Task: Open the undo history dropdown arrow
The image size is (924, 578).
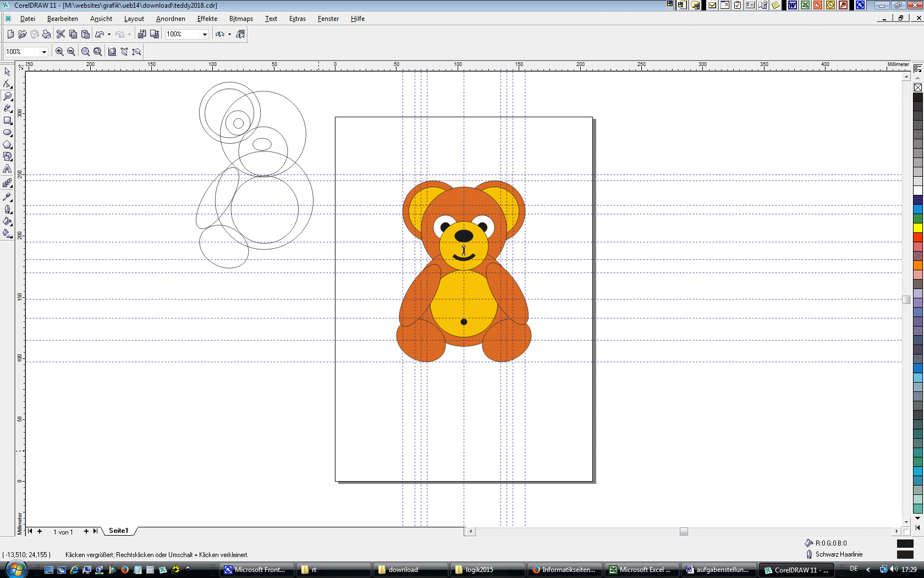Action: [109, 34]
